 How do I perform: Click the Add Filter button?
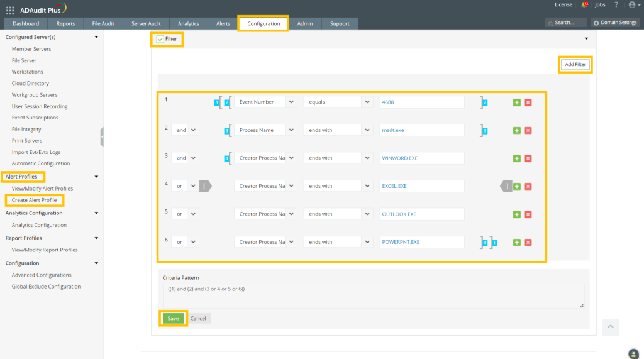(575, 65)
